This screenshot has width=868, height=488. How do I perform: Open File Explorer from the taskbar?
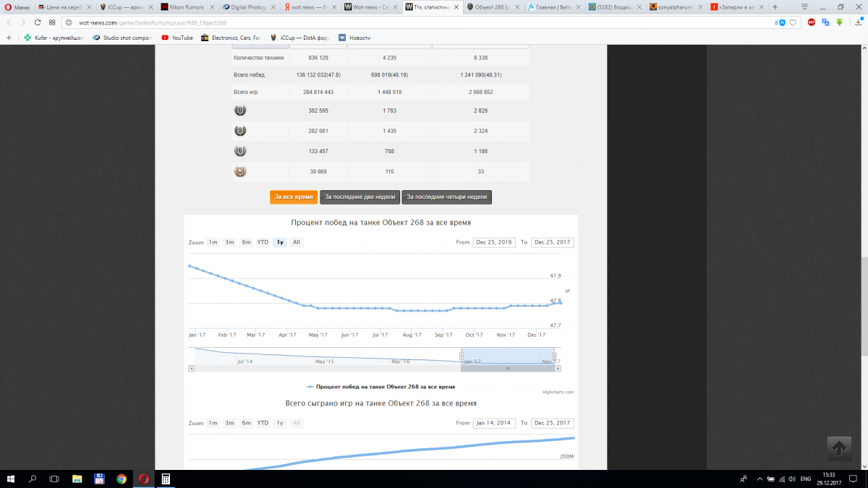(77, 479)
